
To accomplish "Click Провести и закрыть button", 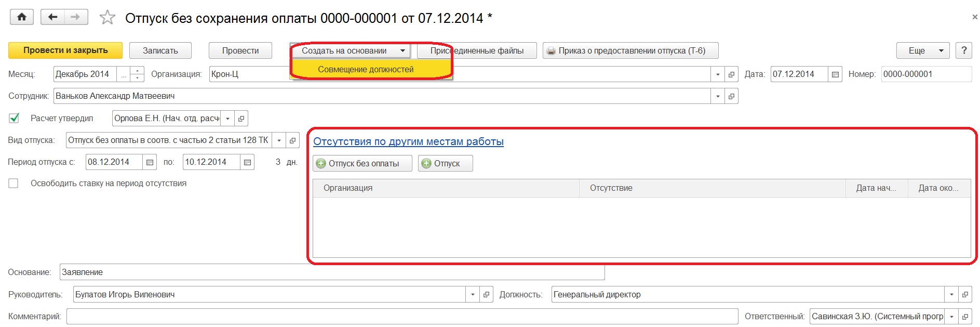I will coord(65,50).
